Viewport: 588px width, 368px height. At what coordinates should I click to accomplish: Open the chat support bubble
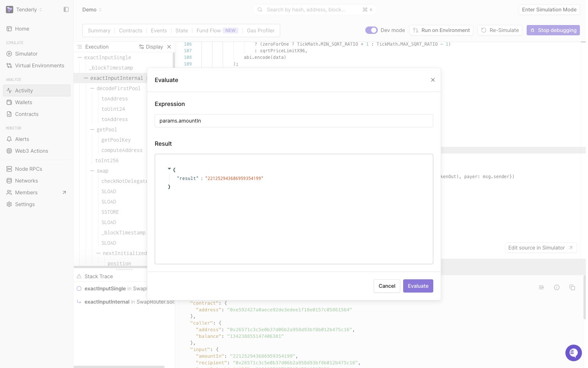tap(574, 353)
